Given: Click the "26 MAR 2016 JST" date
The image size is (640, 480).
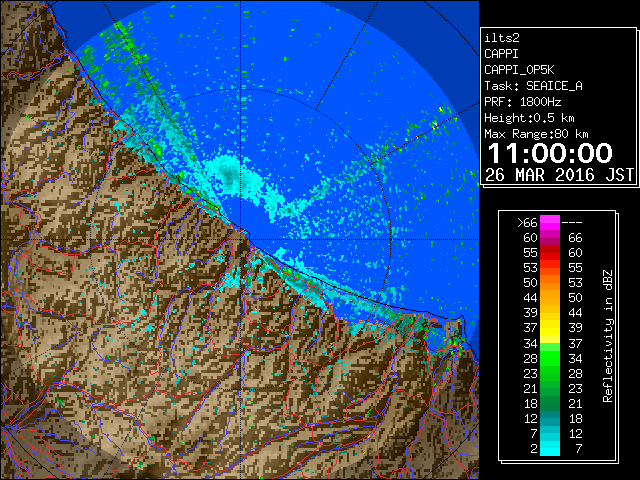Looking at the screenshot, I should click(x=559, y=175).
